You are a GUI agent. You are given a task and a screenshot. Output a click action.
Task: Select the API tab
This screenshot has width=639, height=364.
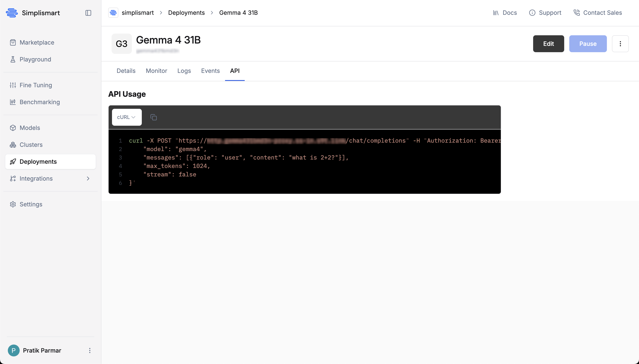(235, 71)
